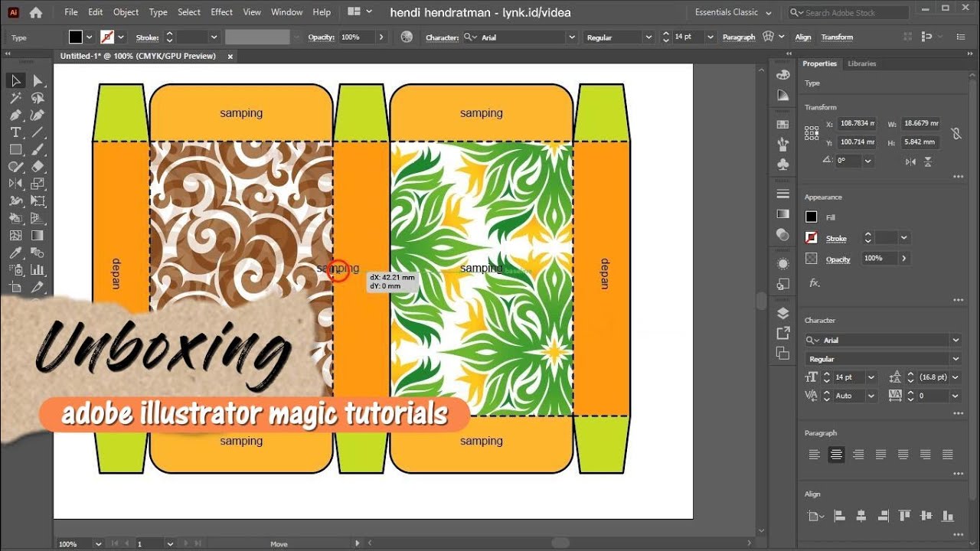Open the Layers panel icon
Screen dimensions: 980x551
[x=782, y=313]
